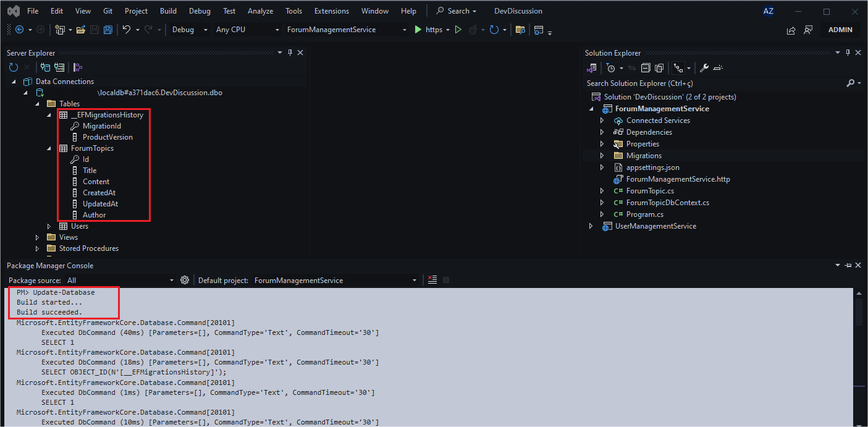Image resolution: width=868 pixels, height=427 pixels.
Task: Click the Open File folder icon
Action: [x=81, y=30]
